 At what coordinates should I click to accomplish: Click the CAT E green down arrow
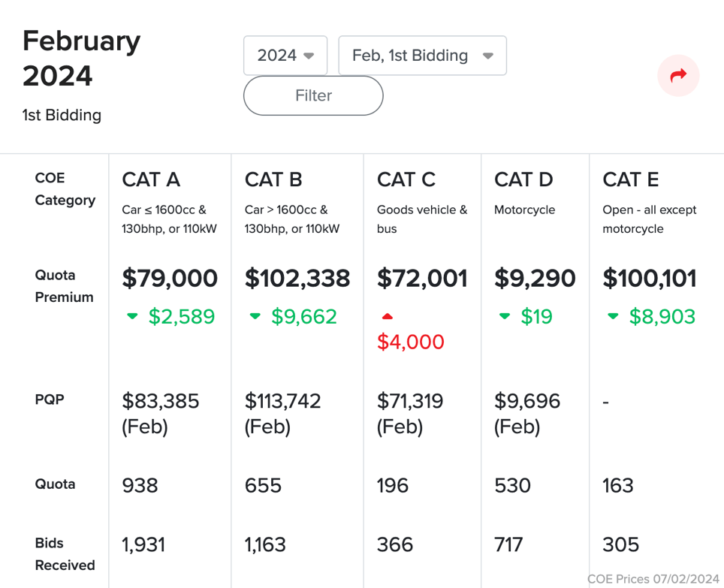click(613, 316)
